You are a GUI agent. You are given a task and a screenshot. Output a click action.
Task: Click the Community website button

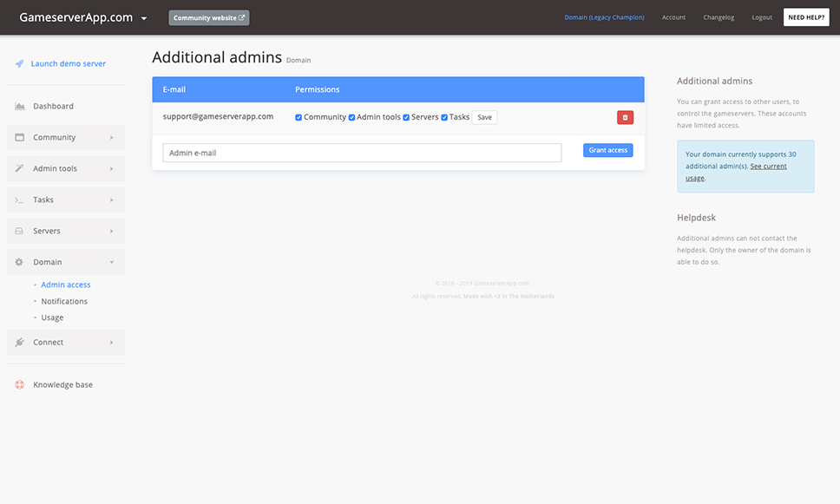209,17
